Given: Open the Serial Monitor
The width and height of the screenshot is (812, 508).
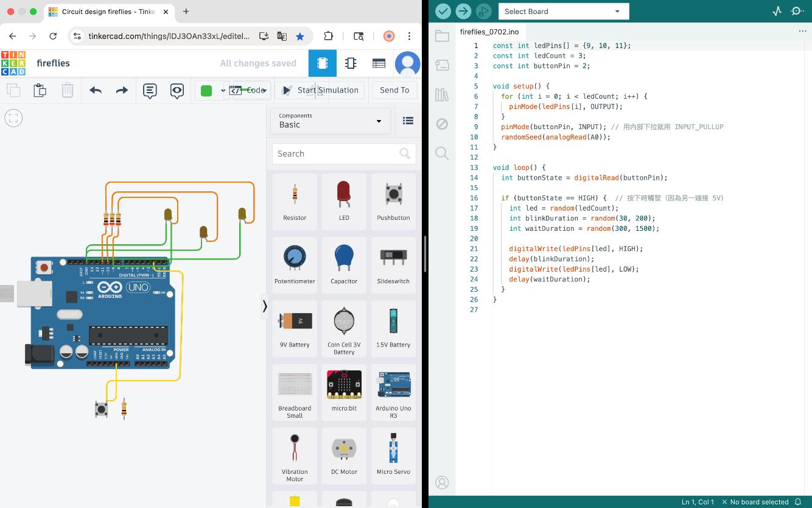Looking at the screenshot, I should pos(797,11).
